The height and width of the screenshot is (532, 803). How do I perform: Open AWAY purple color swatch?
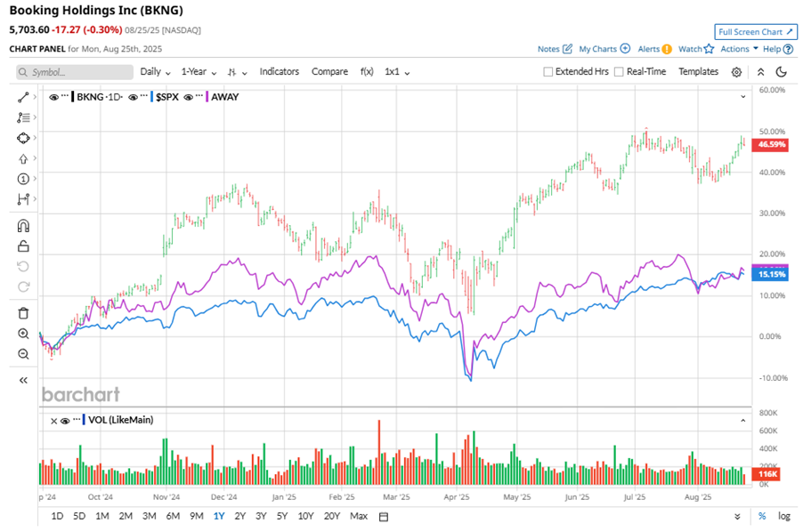tap(207, 97)
